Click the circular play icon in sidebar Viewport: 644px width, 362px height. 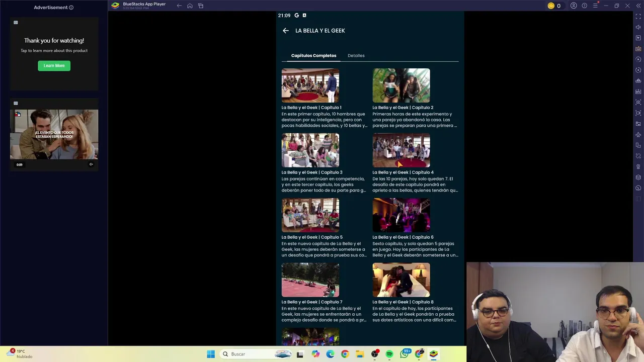pos(638,59)
